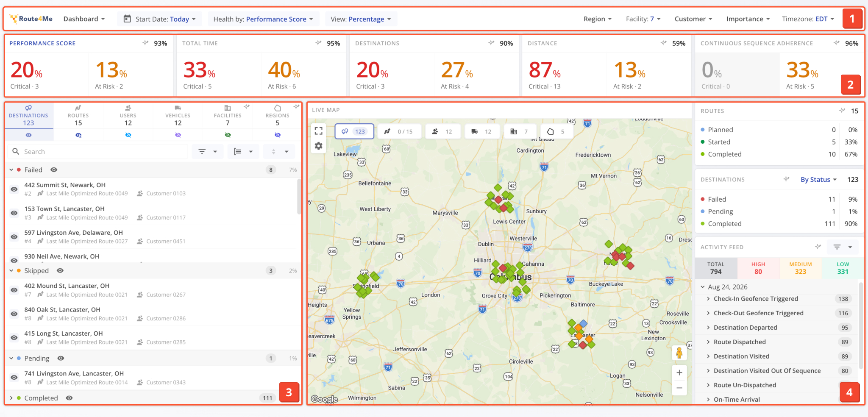This screenshot has height=417, width=868.
Task: Click the pin icon above the Regions tab
Action: pyautogui.click(x=296, y=106)
